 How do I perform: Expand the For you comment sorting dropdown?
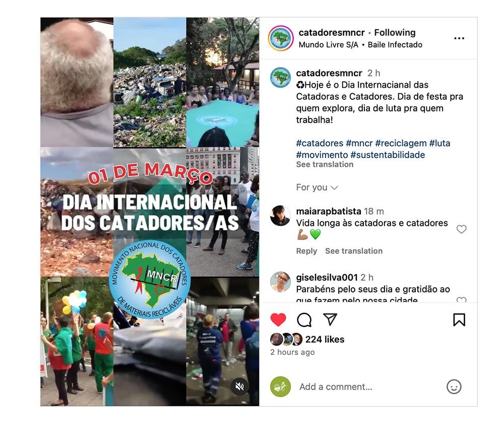pos(317,188)
